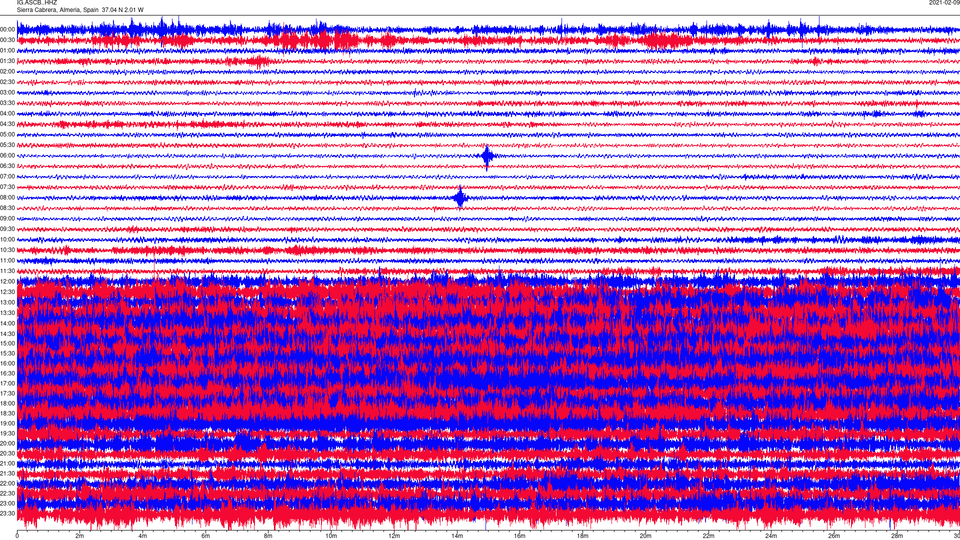Click the 14m axis tick label
960x540 pixels.
(457, 536)
